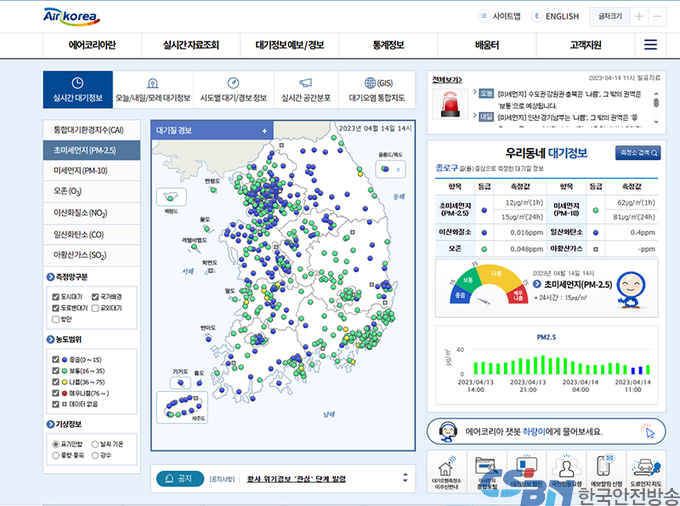Uncheck the 데이터 없음 checkbox
This screenshot has height=506, width=680.
[x=56, y=404]
